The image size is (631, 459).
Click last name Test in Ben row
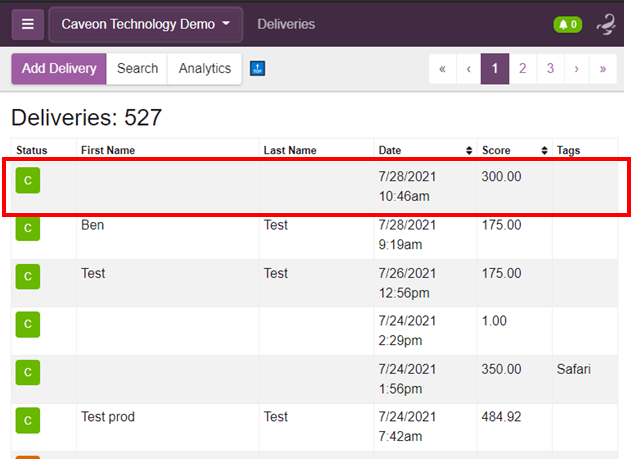[276, 225]
